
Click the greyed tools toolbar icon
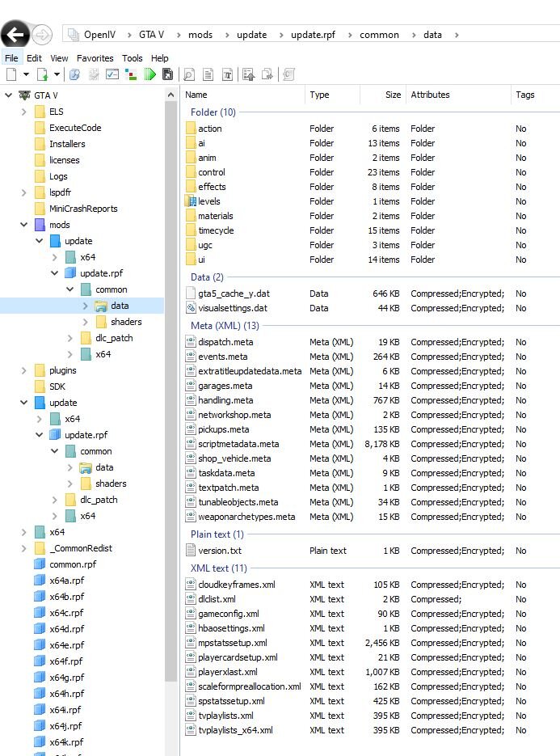tap(94, 74)
